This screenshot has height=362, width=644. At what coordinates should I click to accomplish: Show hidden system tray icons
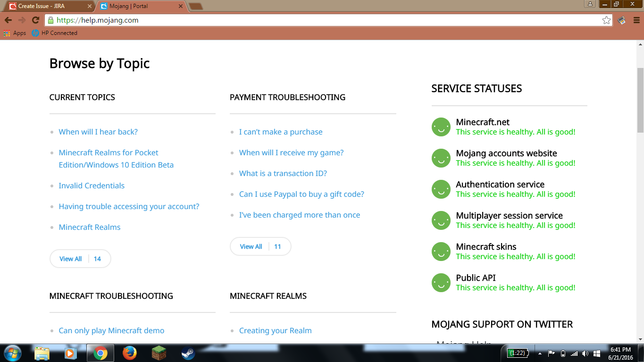(x=539, y=354)
